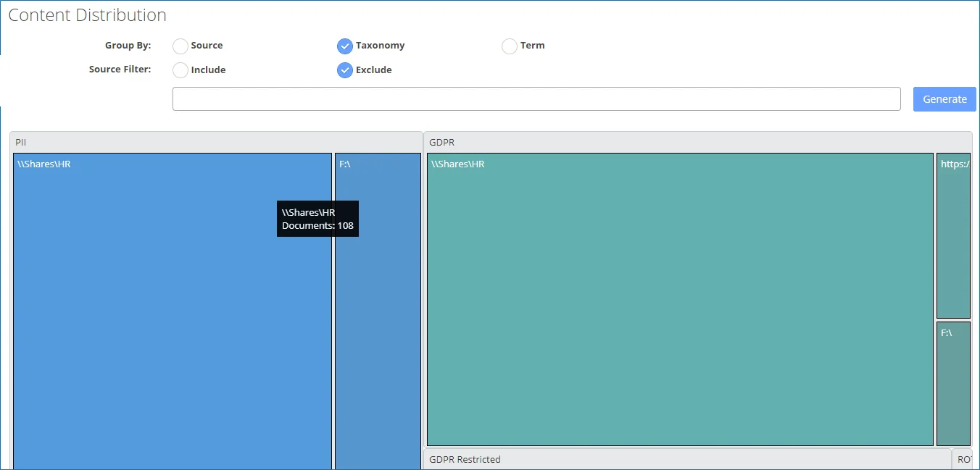Open the GDPR Restricted group header

click(687, 459)
